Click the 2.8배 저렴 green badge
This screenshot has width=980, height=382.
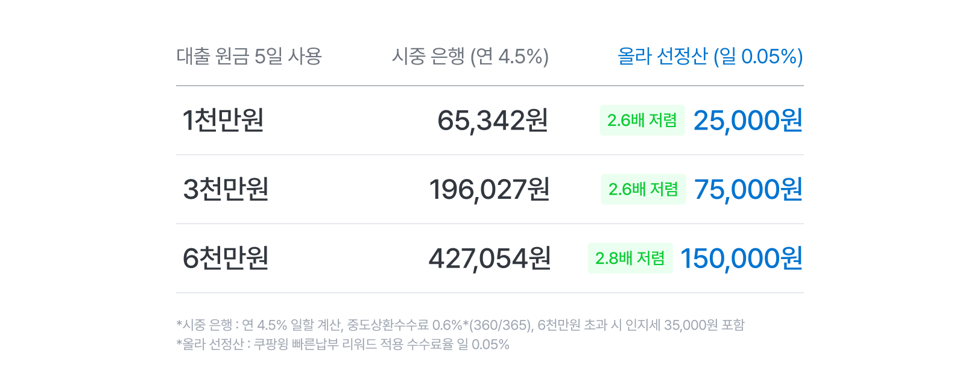pyautogui.click(x=630, y=258)
